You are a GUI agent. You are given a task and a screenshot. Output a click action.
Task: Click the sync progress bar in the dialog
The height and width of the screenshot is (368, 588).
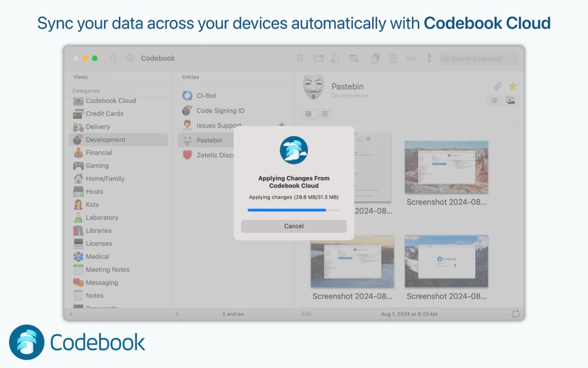[293, 210]
